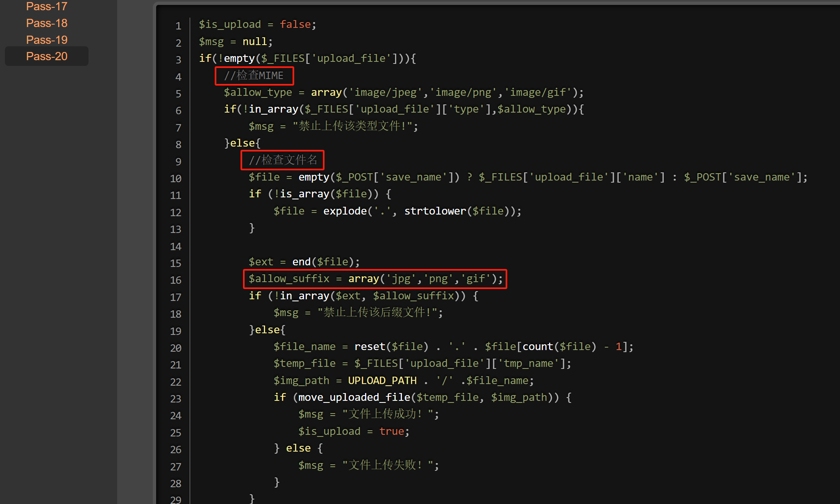Select the active Pass-20 sidebar item
The image size is (840, 504).
coord(46,57)
